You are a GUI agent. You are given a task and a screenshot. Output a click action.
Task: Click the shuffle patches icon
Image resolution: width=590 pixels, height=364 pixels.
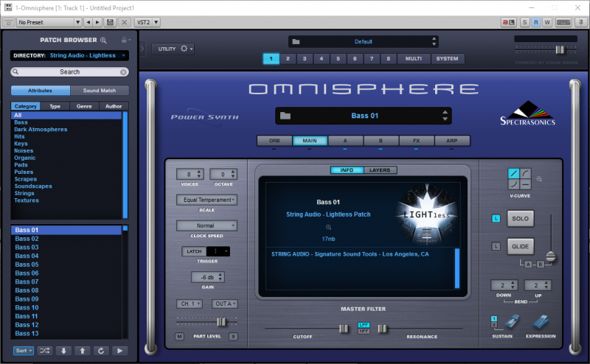[45, 351]
